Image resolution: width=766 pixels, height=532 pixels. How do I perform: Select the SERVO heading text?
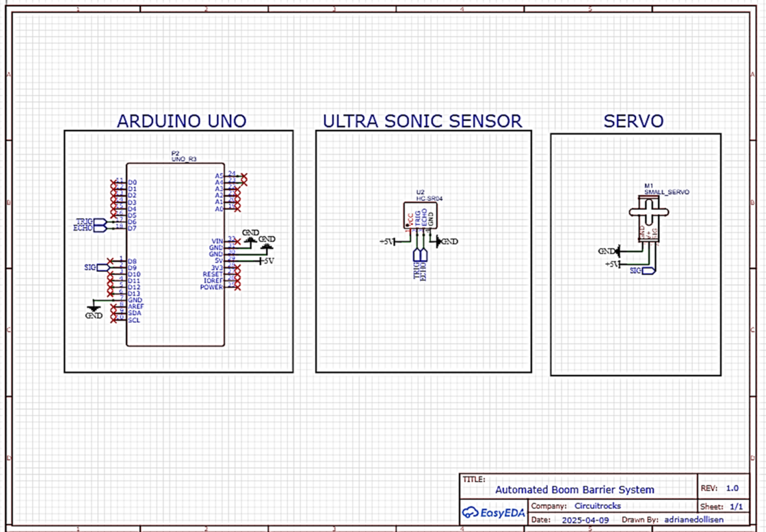(x=633, y=121)
